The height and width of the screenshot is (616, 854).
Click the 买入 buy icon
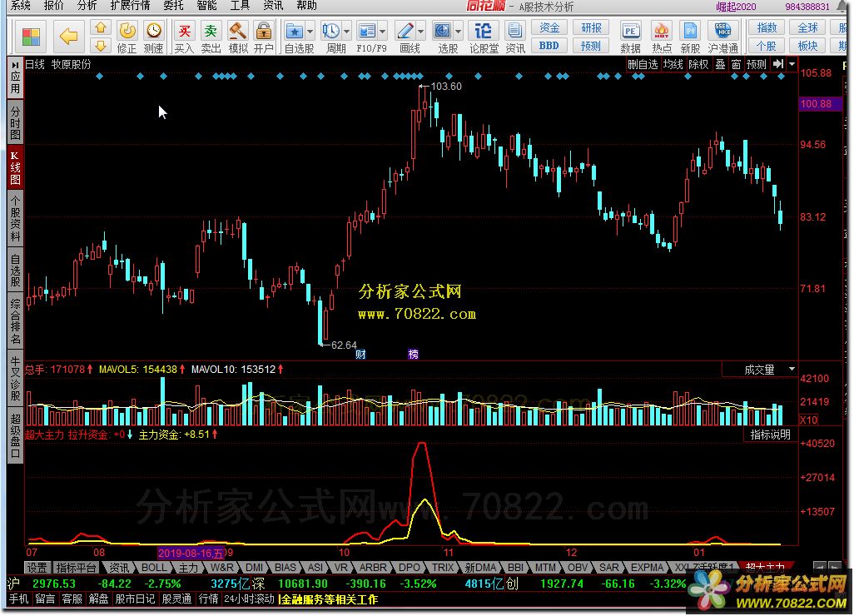(x=185, y=37)
